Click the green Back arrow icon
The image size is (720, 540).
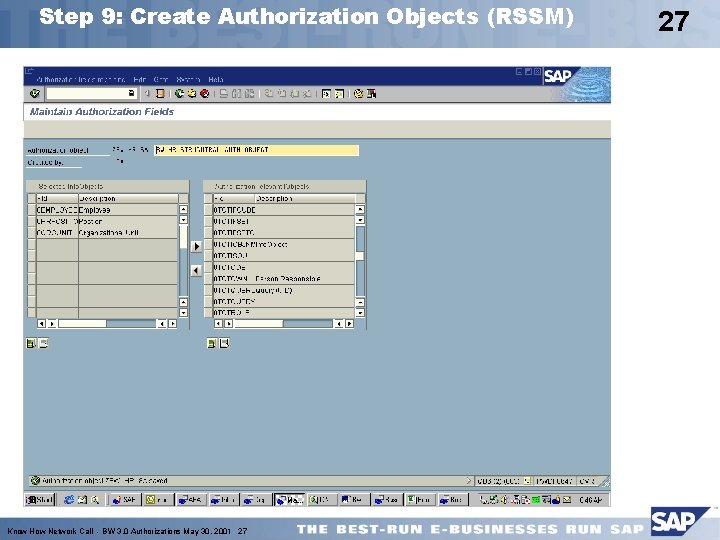point(180,94)
